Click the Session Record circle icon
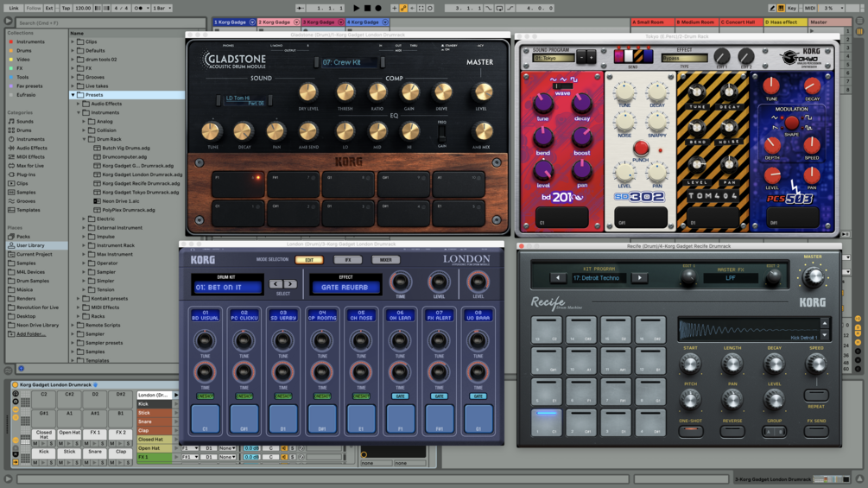This screenshot has height=488, width=868. [430, 8]
